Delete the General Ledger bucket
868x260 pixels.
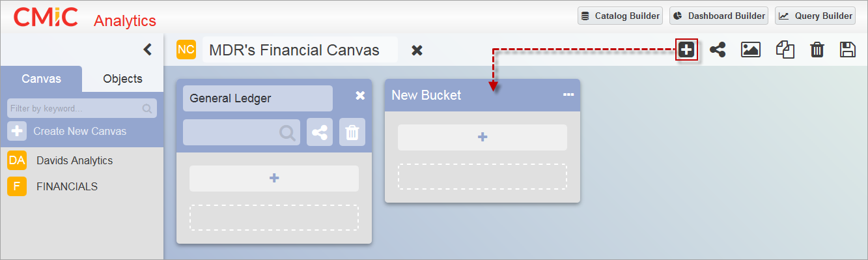point(352,132)
